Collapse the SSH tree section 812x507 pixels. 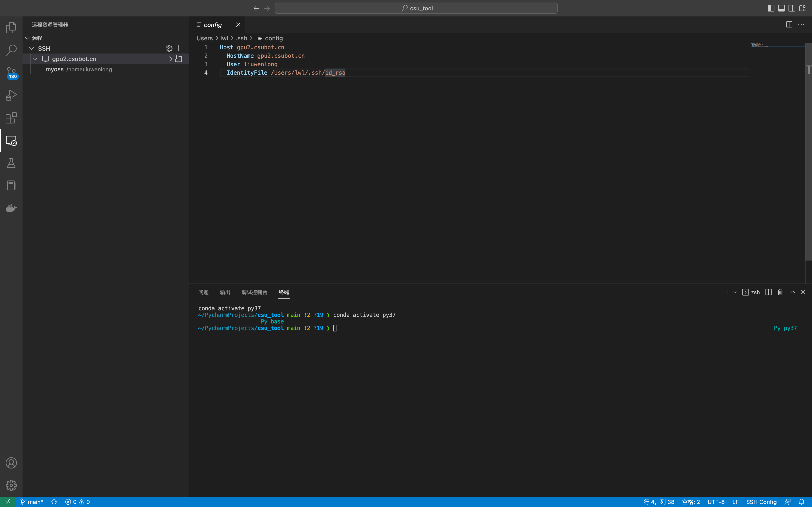pyautogui.click(x=31, y=49)
